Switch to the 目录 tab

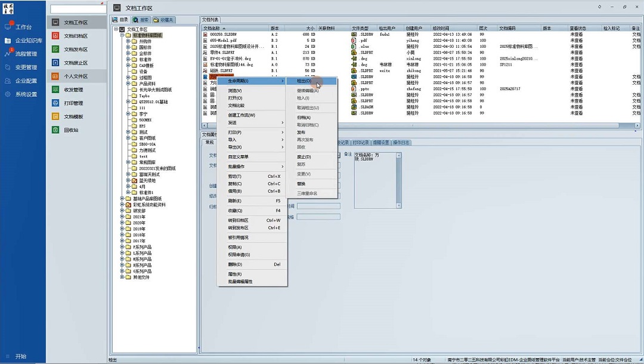(120, 20)
